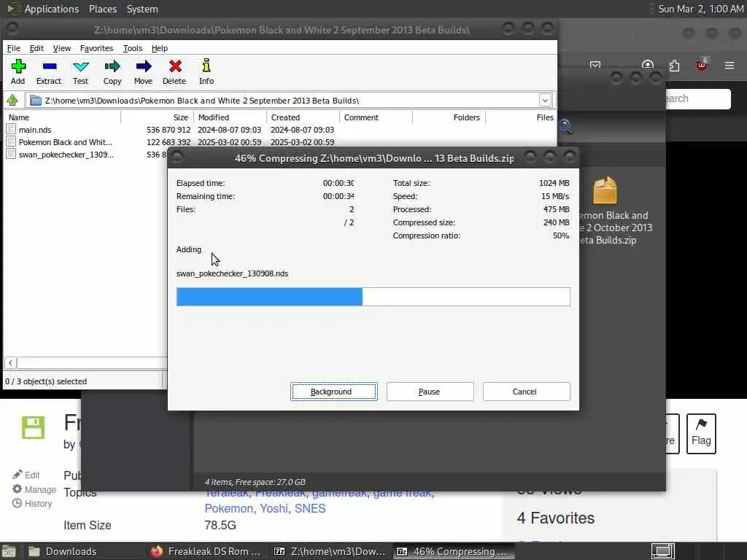Click the SNES topic link
The image size is (747, 560).
(x=309, y=508)
